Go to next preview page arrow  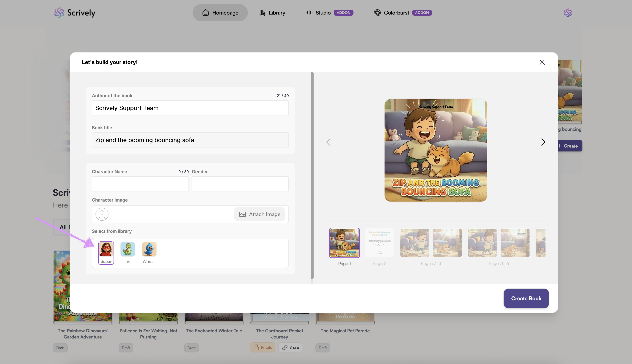point(543,142)
